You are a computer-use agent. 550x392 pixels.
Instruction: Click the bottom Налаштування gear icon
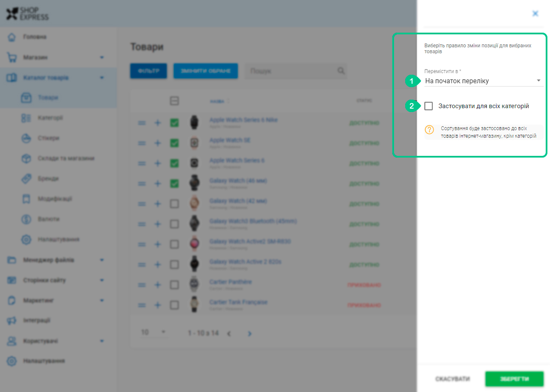point(12,361)
